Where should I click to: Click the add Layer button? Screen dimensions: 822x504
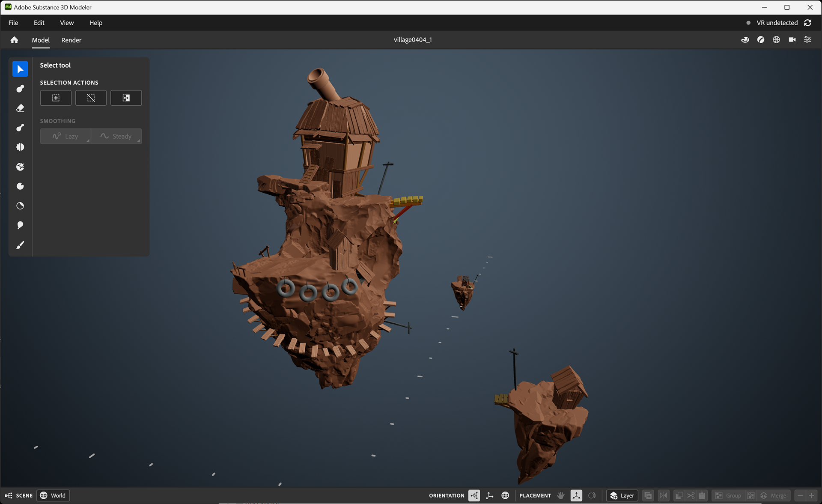(622, 495)
